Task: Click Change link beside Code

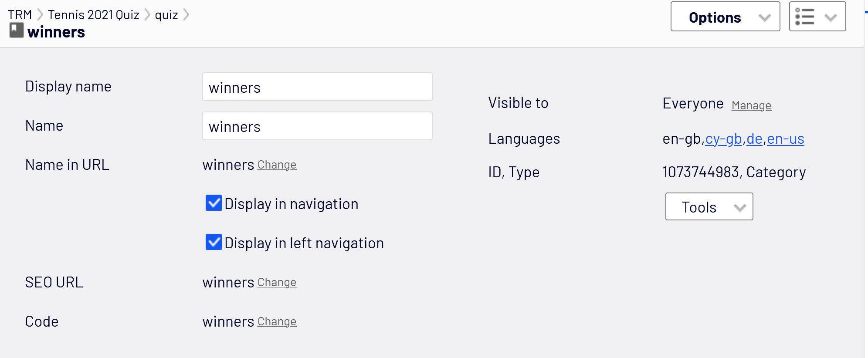Action: click(277, 322)
